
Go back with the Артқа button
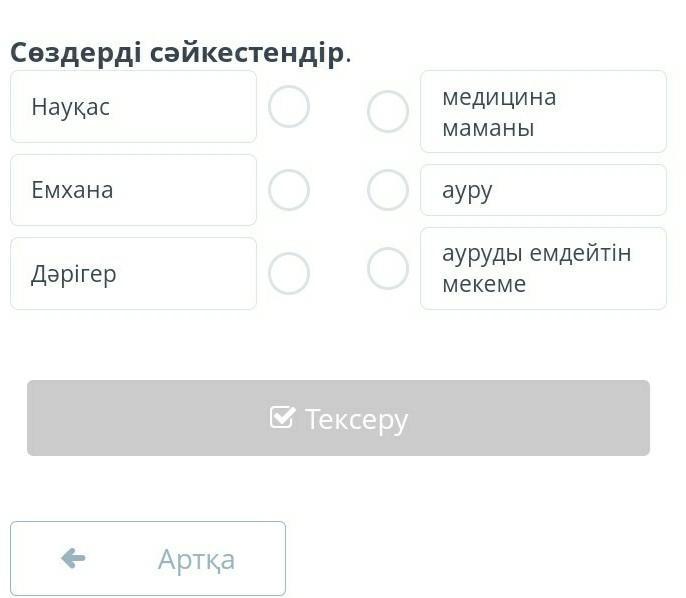click(148, 558)
